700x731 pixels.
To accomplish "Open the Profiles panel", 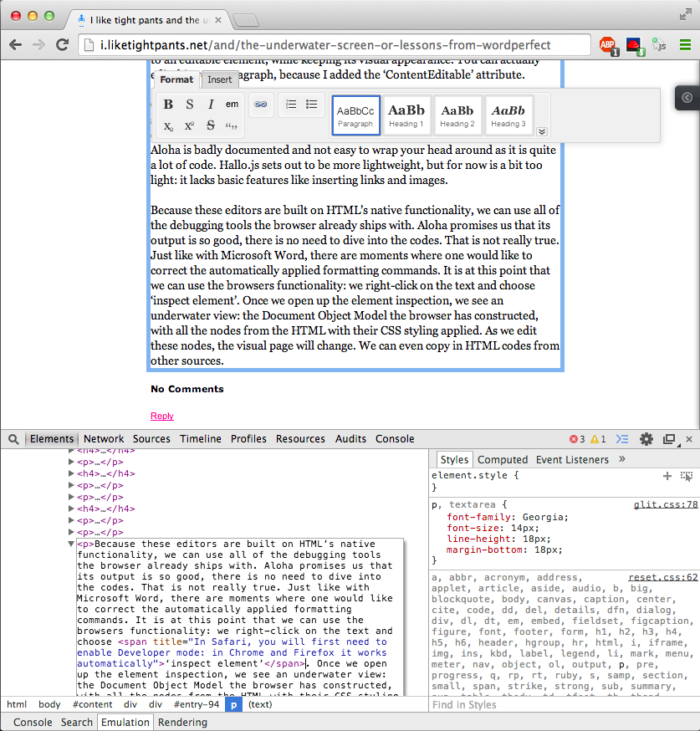I will click(x=248, y=439).
